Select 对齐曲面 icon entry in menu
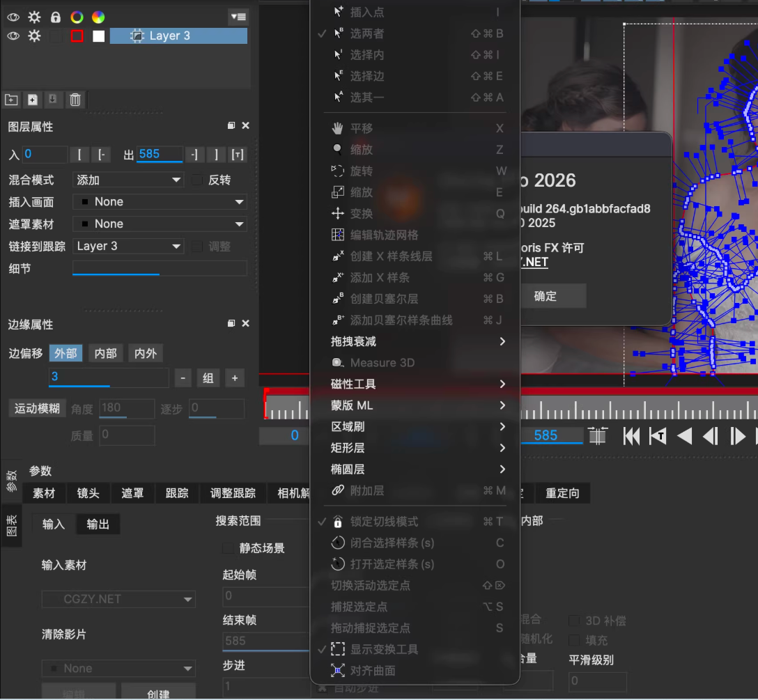Image resolution: width=758 pixels, height=700 pixels. 372,671
